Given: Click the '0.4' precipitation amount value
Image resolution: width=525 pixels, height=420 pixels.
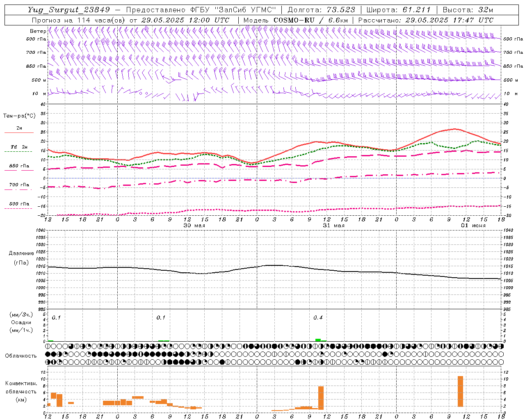Looking at the screenshot, I should coord(318,318).
